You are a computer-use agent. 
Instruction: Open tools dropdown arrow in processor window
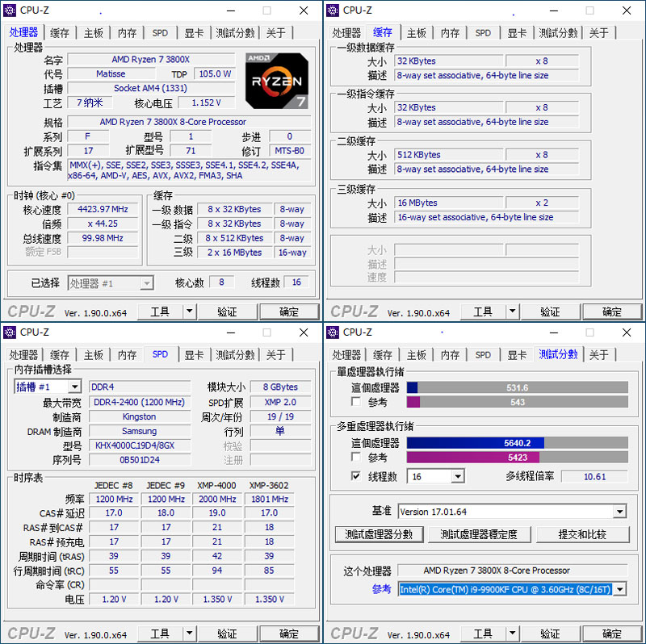point(189,312)
